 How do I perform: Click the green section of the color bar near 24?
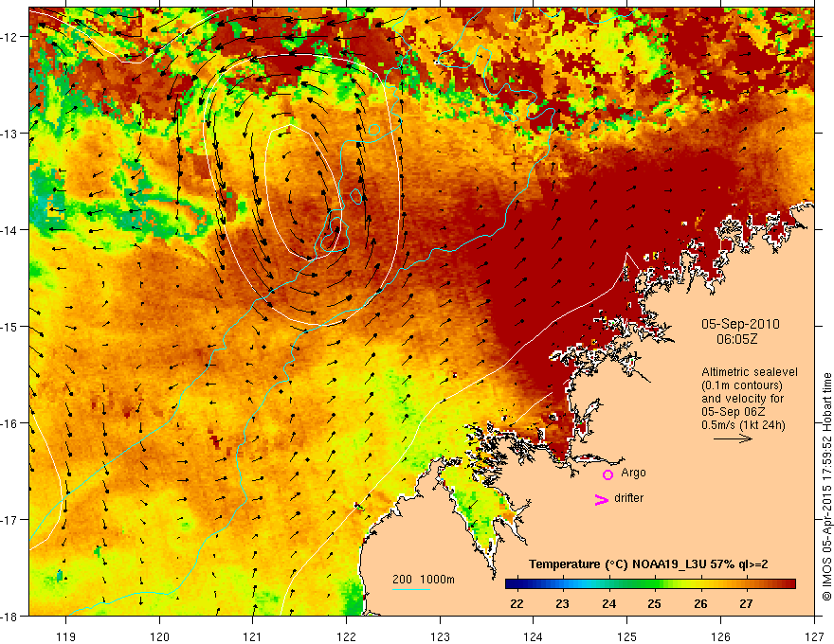tap(609, 584)
